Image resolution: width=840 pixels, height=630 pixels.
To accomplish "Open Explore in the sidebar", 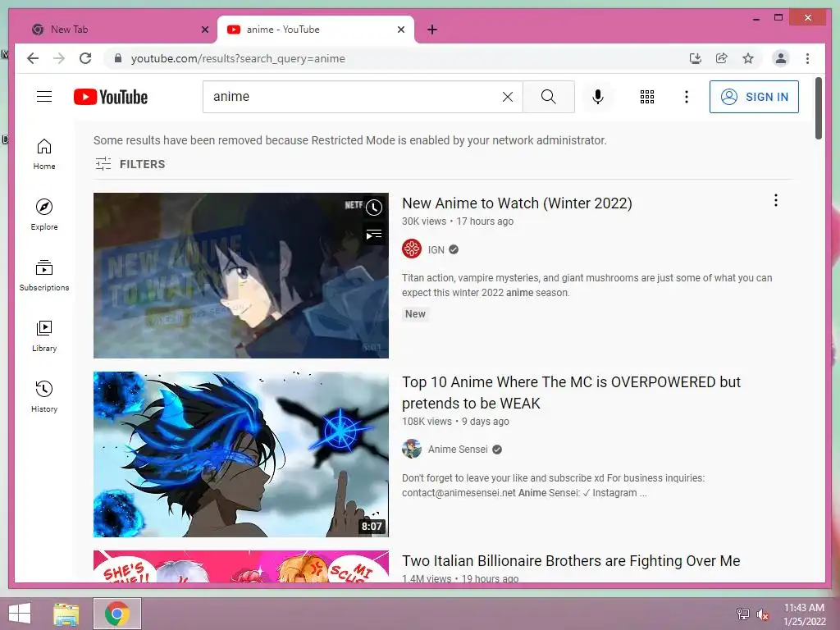I will 44,215.
